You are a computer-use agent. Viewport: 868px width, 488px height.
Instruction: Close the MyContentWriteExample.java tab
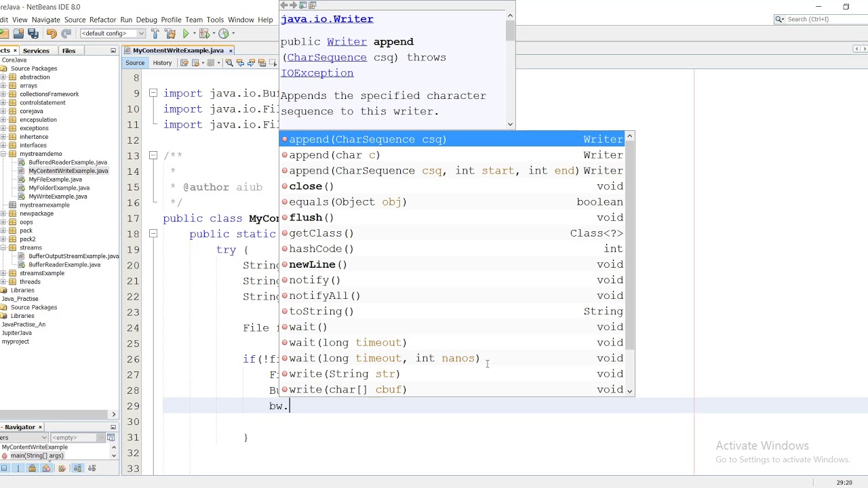(x=231, y=51)
